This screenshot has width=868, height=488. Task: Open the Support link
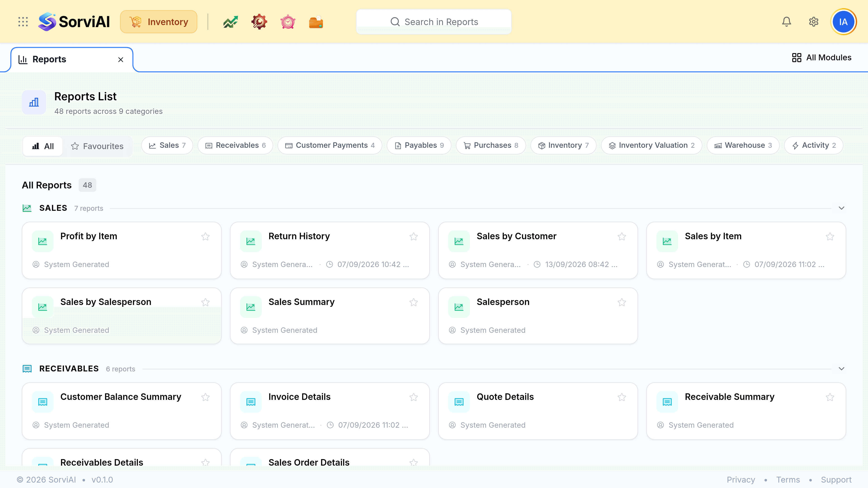(x=836, y=480)
